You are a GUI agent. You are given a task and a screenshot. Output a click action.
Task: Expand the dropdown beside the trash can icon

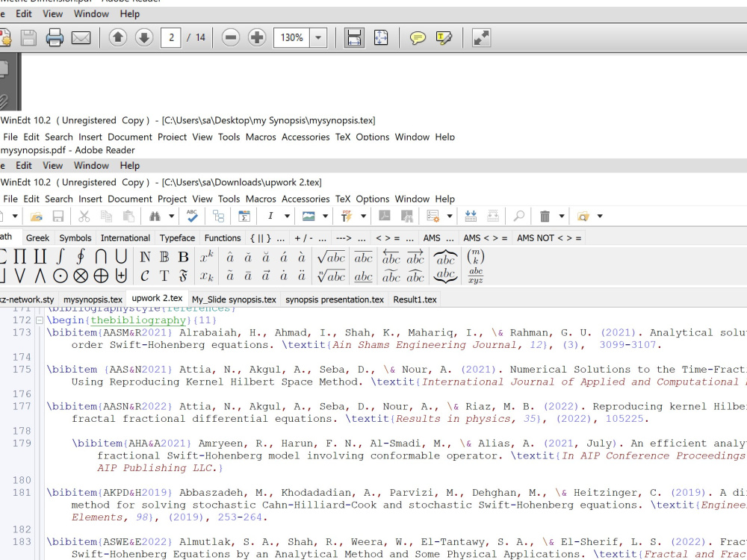pyautogui.click(x=562, y=217)
